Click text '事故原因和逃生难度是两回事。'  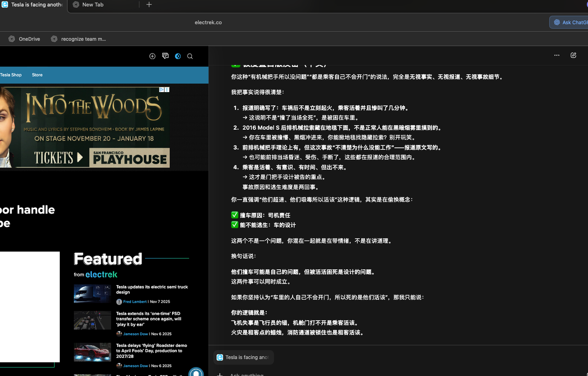281,187
